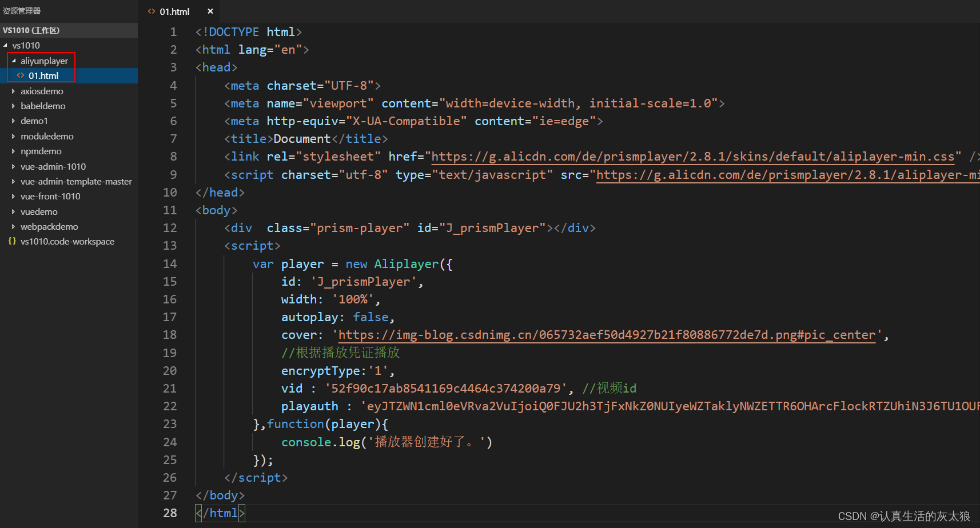Open vs1010.code-workspace file
The width and height of the screenshot is (980, 528).
tap(67, 241)
